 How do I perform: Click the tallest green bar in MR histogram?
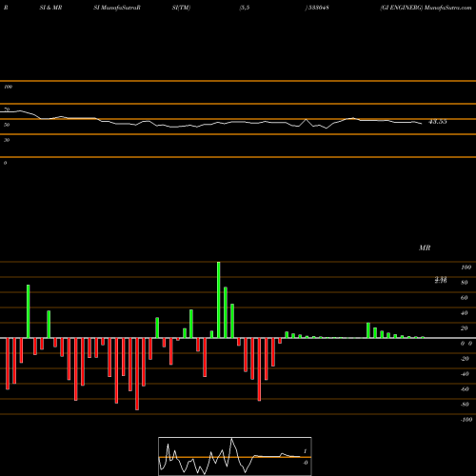tap(219, 300)
